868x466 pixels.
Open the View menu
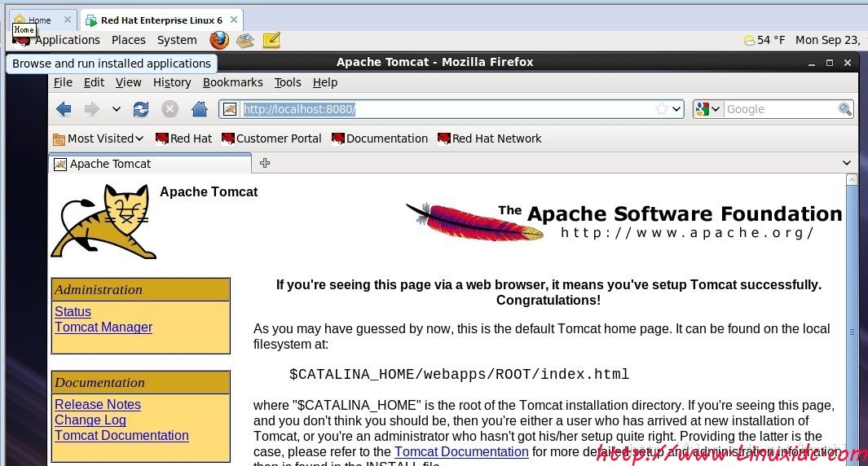[x=129, y=82]
